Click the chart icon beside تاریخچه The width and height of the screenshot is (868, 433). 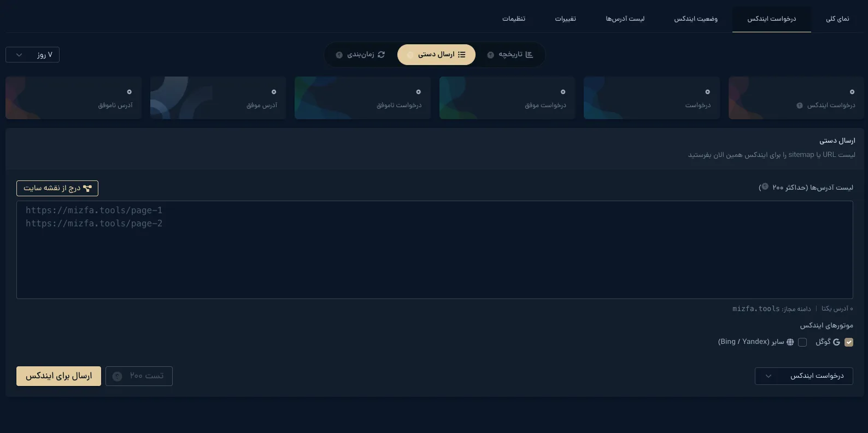coord(529,55)
